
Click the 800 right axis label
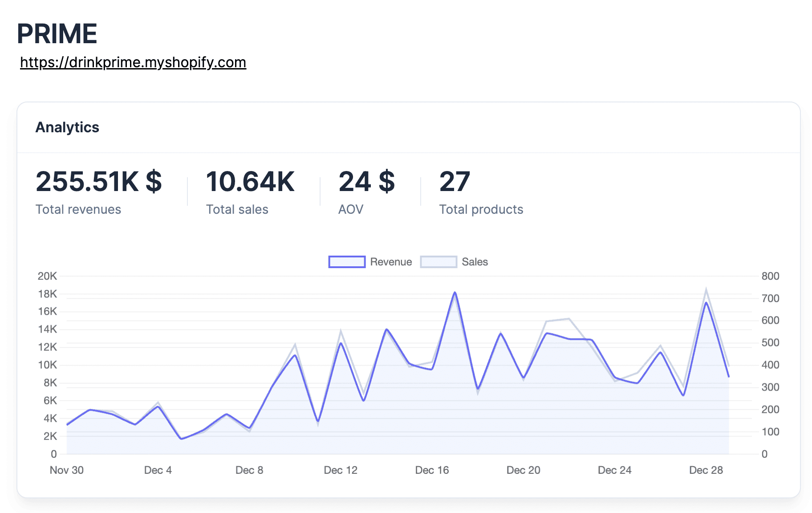click(x=770, y=276)
